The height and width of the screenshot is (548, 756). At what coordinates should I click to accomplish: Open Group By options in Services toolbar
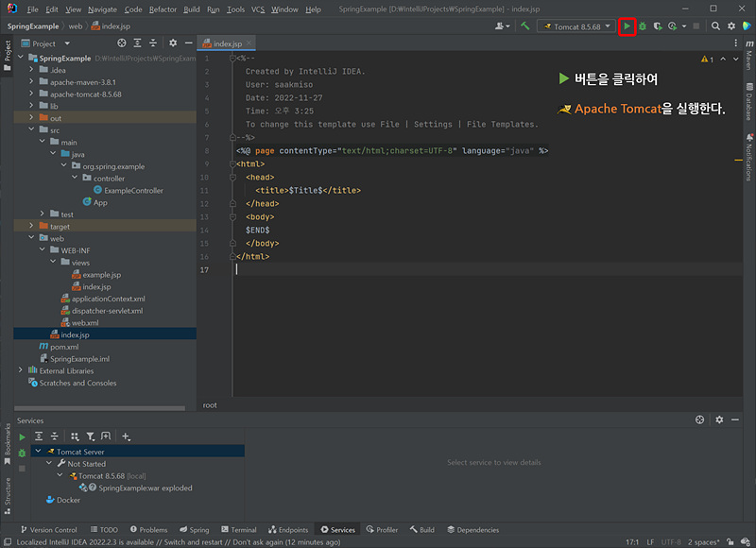click(75, 437)
